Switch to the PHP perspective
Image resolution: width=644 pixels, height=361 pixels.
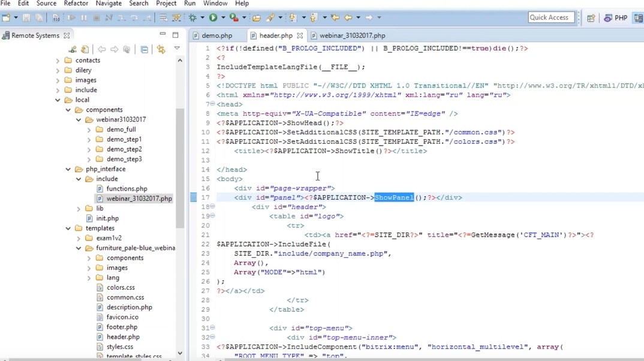[616, 18]
